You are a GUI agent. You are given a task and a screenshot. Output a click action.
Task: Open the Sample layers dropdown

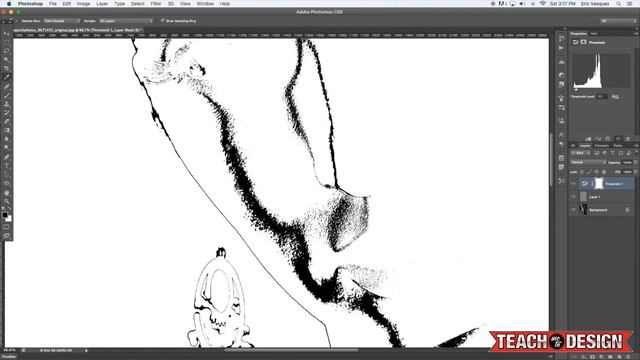[126, 21]
